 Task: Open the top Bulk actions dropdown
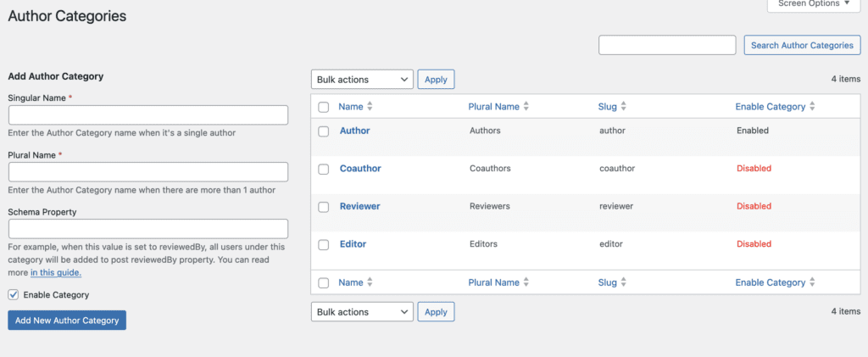coord(362,80)
